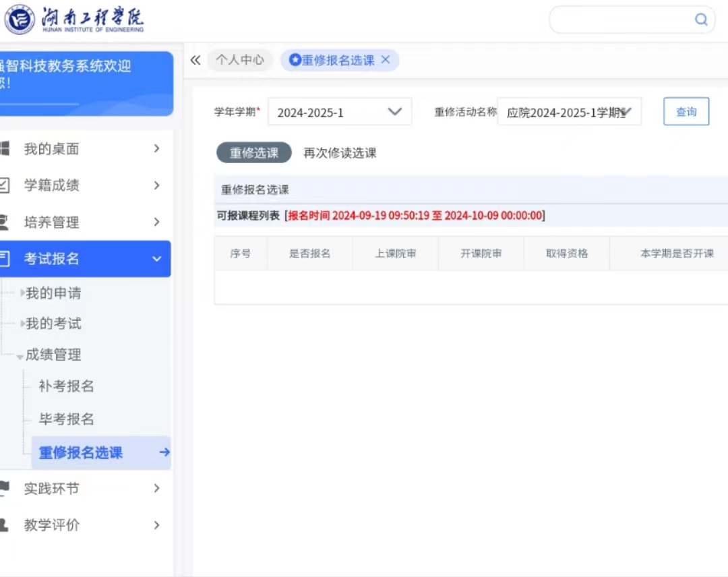
Task: Collapse the 考试报名 menu section
Action: [156, 259]
